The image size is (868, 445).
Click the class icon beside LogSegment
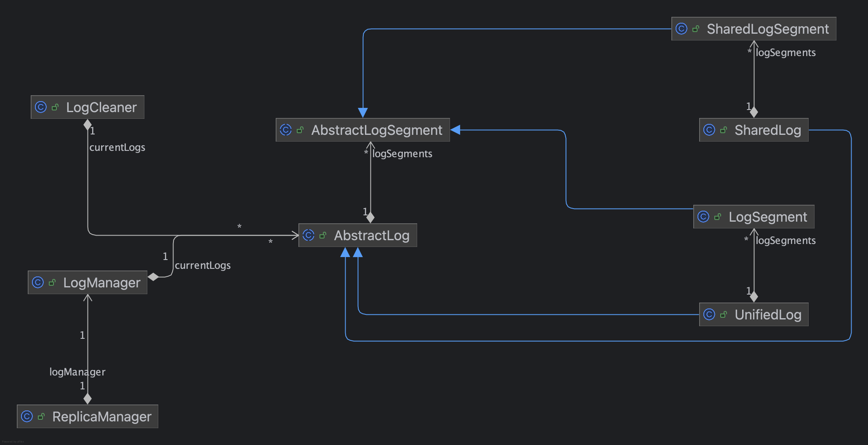(703, 217)
